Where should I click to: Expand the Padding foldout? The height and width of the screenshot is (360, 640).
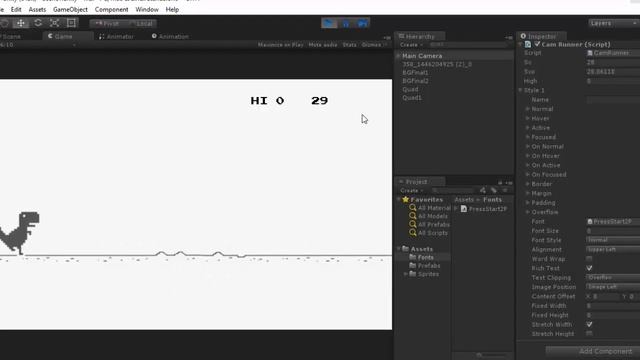pos(527,203)
